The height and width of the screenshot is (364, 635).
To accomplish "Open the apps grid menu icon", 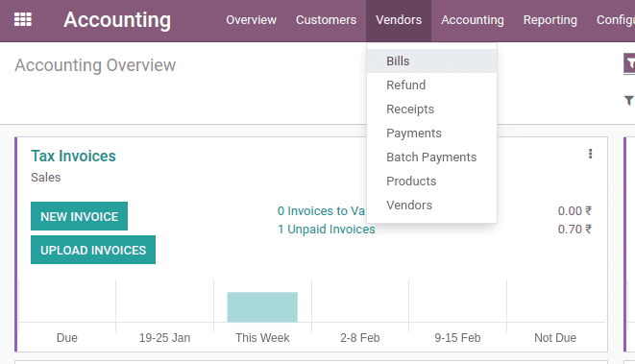I will [23, 19].
